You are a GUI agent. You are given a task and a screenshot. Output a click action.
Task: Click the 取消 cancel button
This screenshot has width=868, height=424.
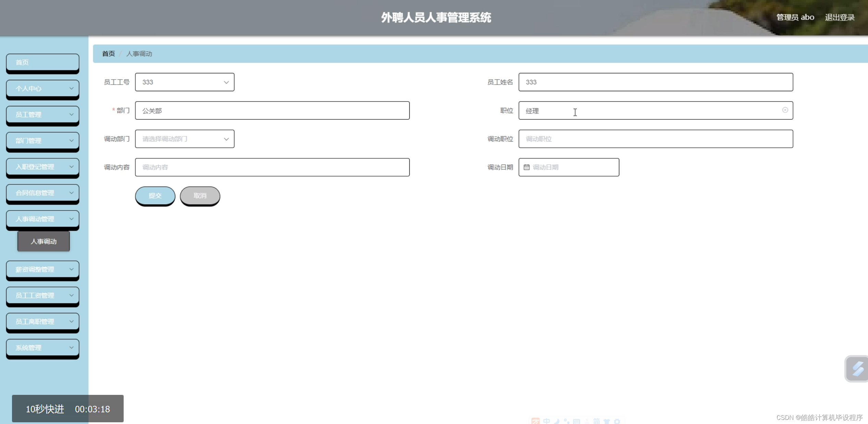200,195
